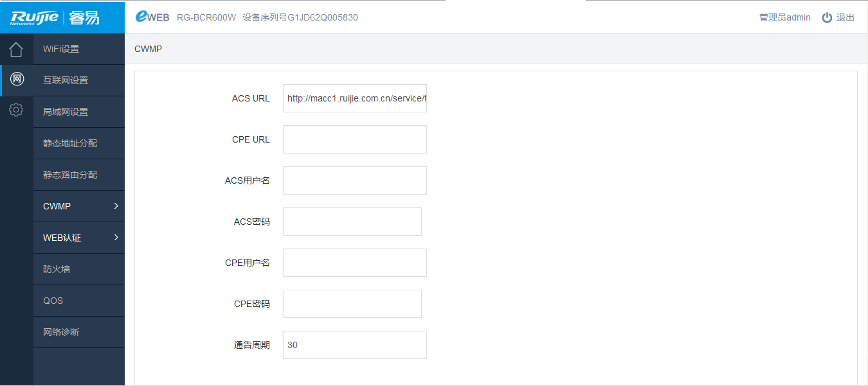This screenshot has height=386, width=868.
Task: Expand the CWMP submenu chevron
Action: [x=116, y=206]
